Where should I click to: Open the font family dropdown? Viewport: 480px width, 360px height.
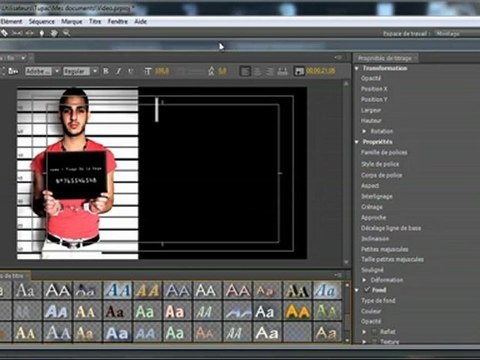(x=42, y=71)
